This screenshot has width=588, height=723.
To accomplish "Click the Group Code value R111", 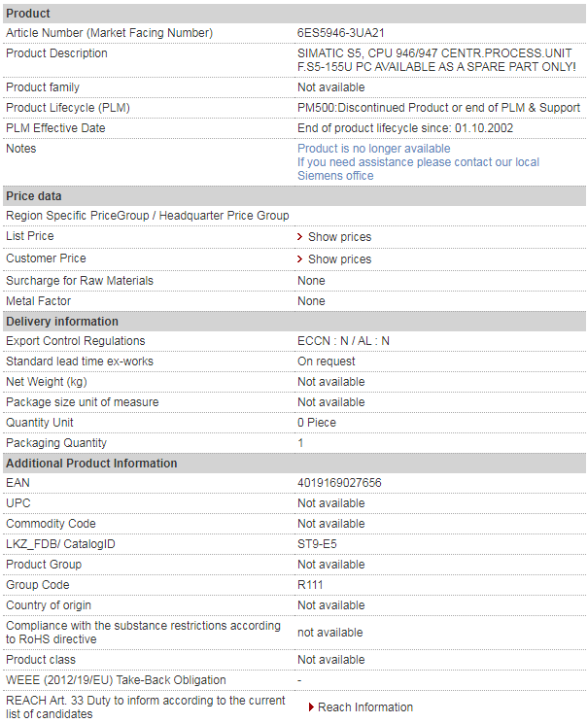I will click(x=310, y=585).
